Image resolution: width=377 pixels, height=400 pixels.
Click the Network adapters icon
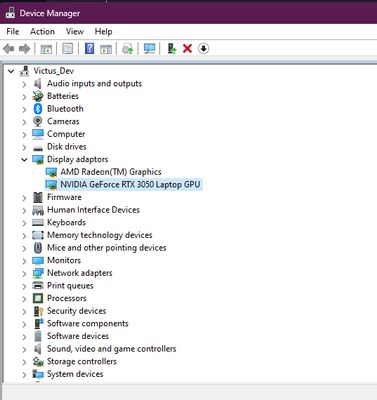(x=38, y=273)
